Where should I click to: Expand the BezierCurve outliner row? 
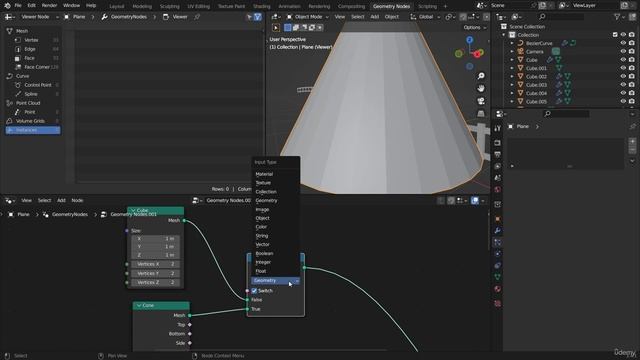pos(512,43)
